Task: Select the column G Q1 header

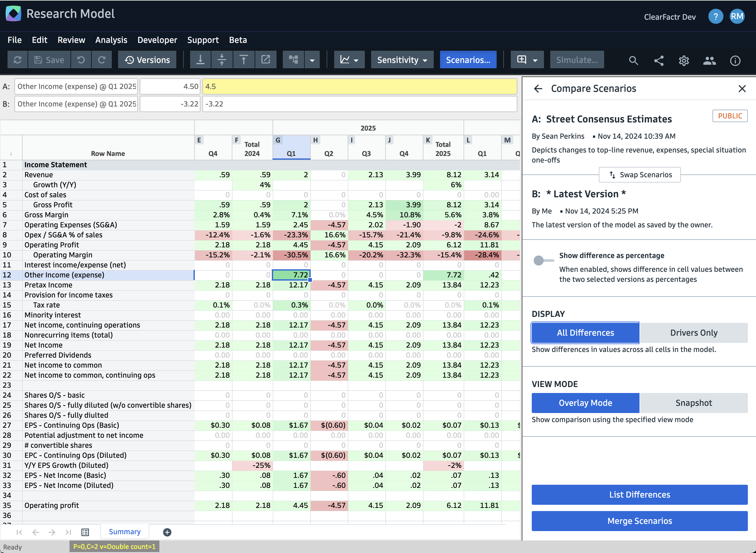Action: point(291,147)
